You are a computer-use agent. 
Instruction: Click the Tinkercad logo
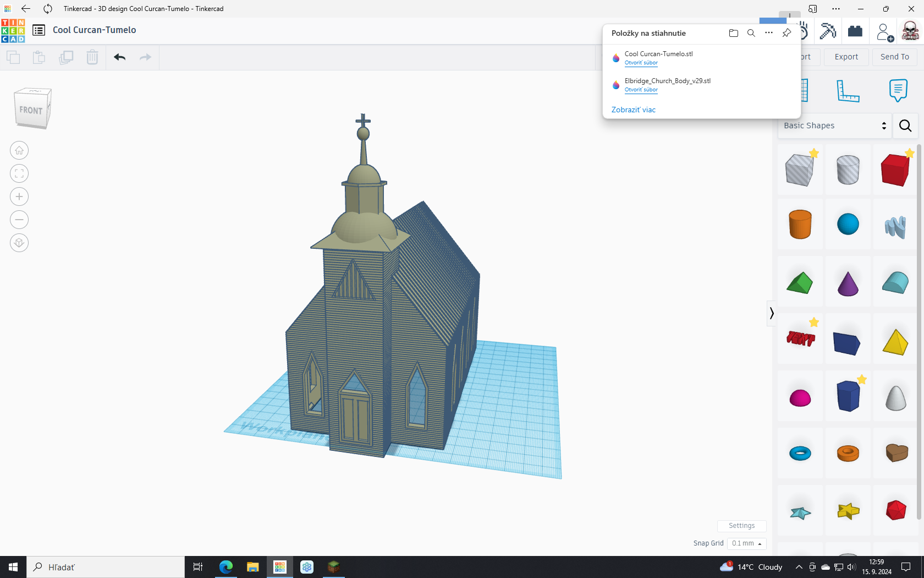point(13,30)
